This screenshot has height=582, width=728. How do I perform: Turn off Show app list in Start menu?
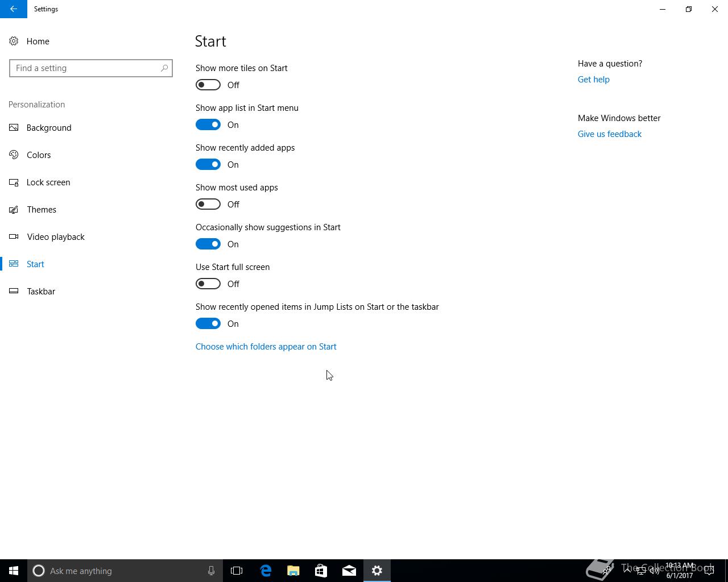[208, 124]
